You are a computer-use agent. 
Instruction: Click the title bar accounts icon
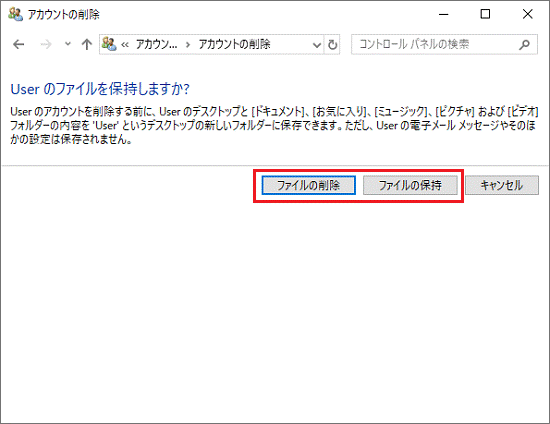tap(15, 14)
